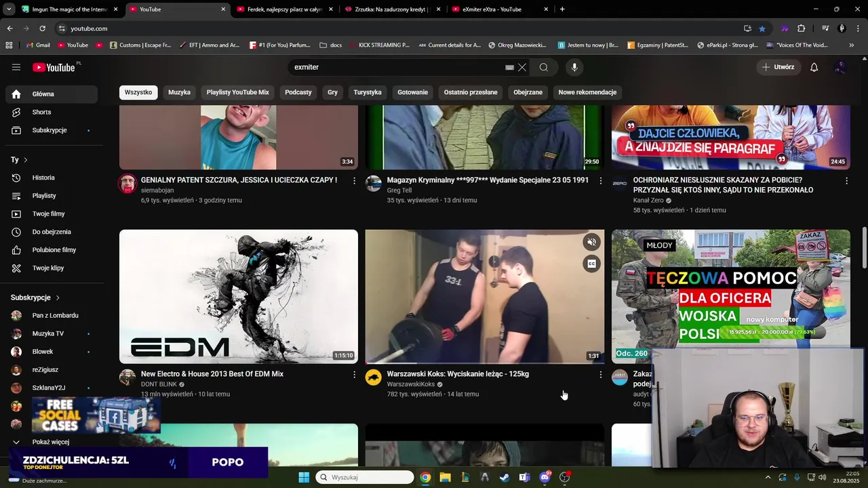Open Blowek subscription channel
The width and height of the screenshot is (868, 488).
click(52, 352)
